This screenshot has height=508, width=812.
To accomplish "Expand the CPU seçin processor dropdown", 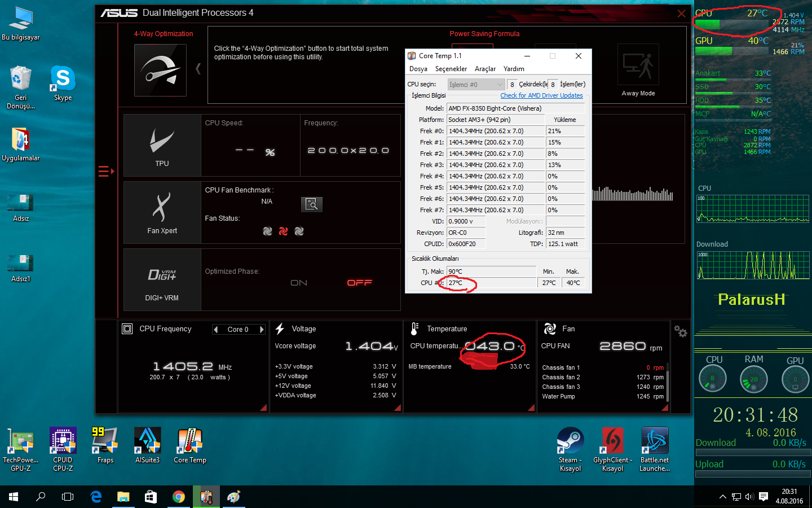I will (x=476, y=85).
